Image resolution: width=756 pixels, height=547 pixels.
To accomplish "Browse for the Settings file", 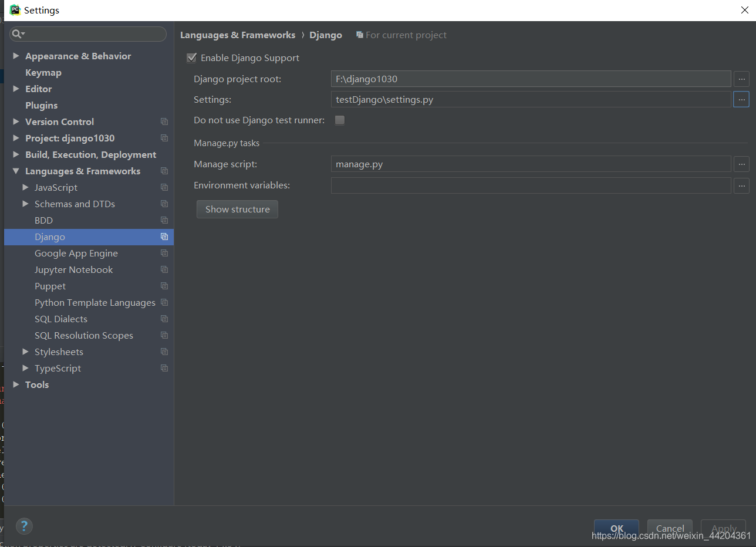I will click(x=741, y=99).
